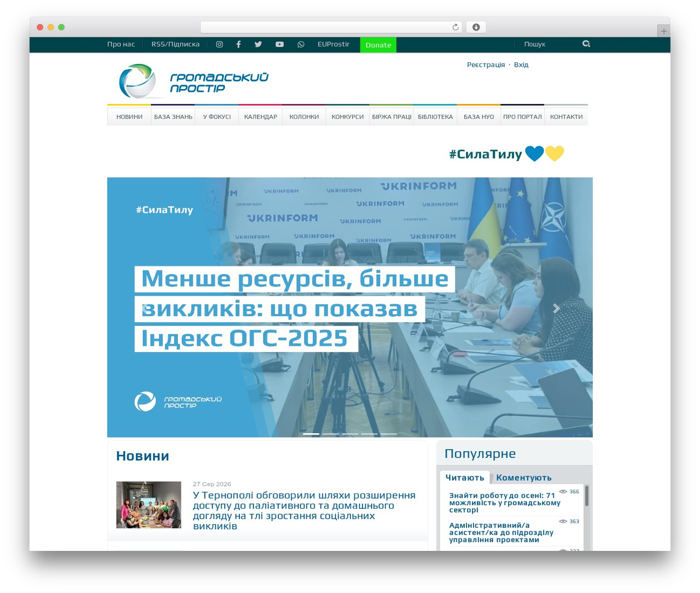Open 'Знайти роботу до осені' popular article
This screenshot has width=700, height=593.
coord(505,503)
